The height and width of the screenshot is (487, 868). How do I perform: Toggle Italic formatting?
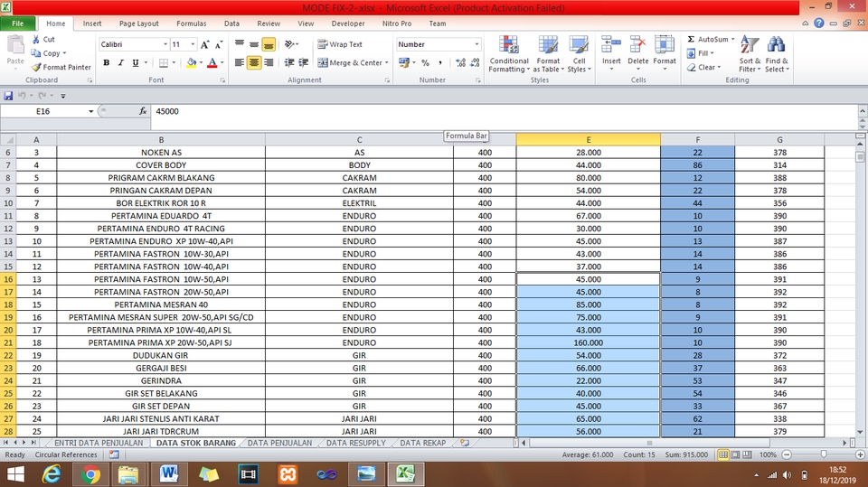tap(120, 62)
